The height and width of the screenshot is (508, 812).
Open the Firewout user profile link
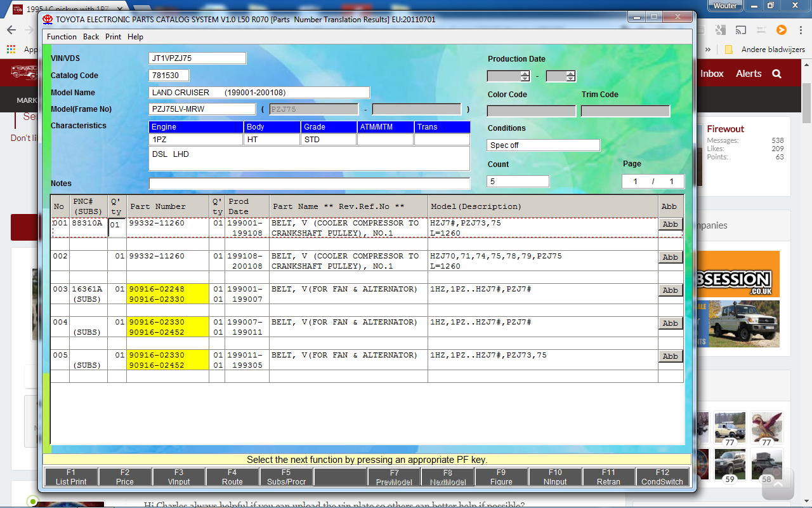click(x=726, y=129)
